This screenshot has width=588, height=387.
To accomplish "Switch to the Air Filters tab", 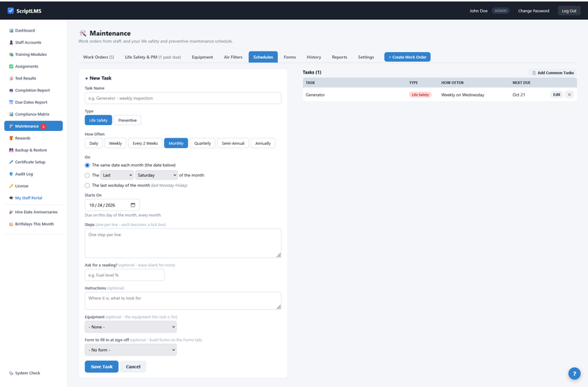I will coord(233,57).
